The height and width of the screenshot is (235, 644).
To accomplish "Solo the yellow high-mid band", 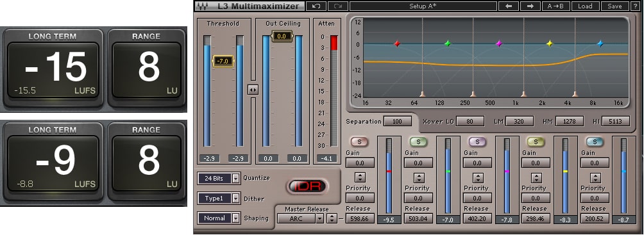I will 536,142.
